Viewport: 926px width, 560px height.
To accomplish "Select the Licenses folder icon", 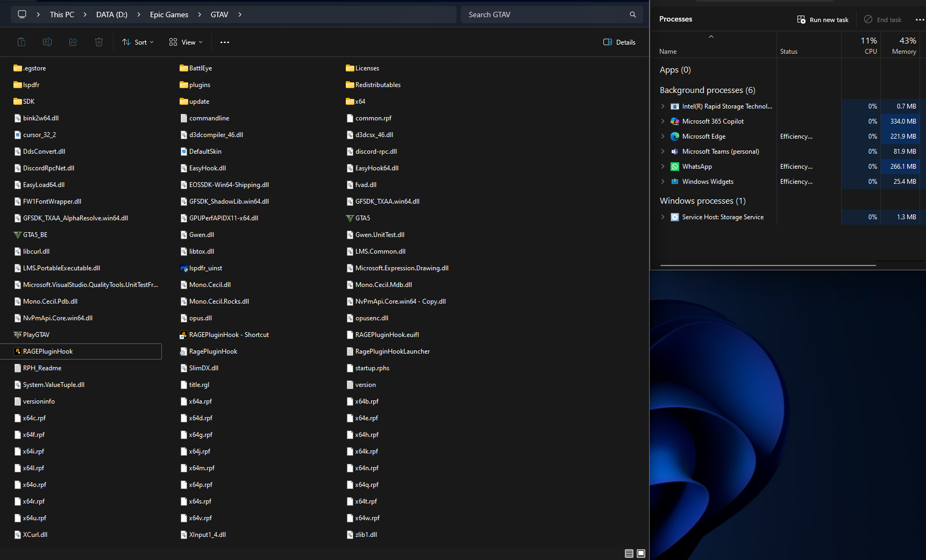I will tap(350, 68).
